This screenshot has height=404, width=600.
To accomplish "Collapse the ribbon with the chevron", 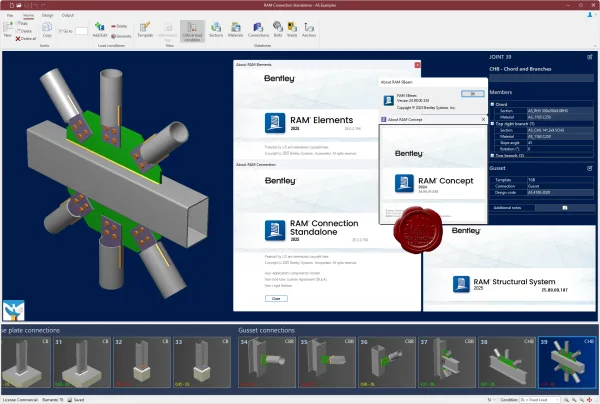I will click(x=594, y=46).
